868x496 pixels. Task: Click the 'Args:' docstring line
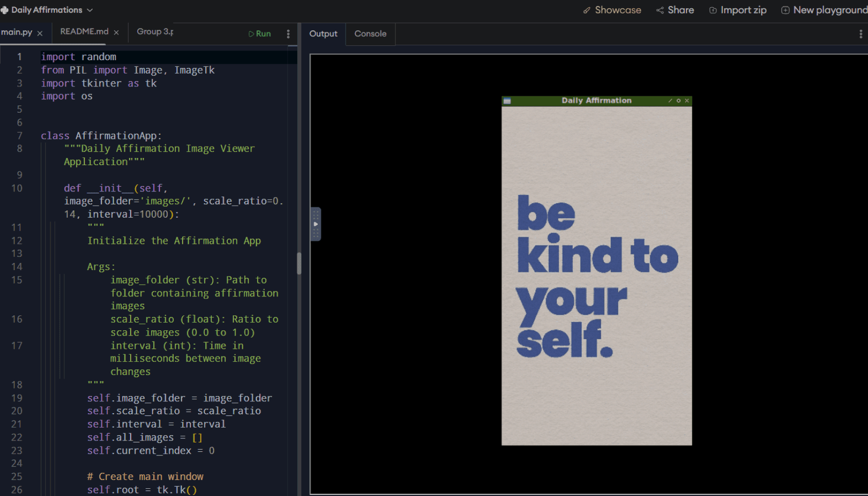[x=101, y=267]
